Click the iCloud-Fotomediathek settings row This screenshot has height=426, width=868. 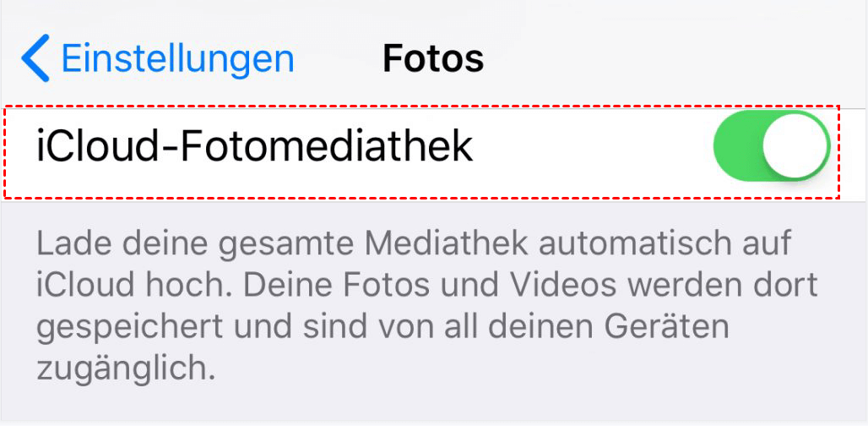[434, 152]
